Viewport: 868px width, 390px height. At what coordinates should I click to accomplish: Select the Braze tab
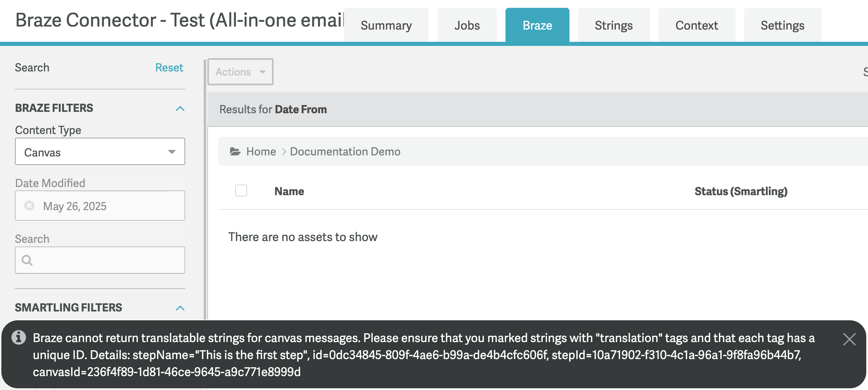pos(537,25)
